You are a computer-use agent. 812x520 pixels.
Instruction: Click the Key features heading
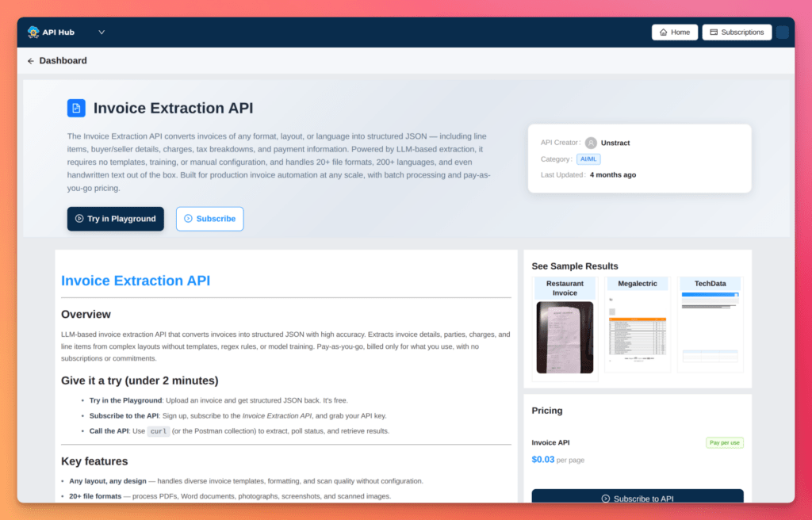pyautogui.click(x=94, y=461)
